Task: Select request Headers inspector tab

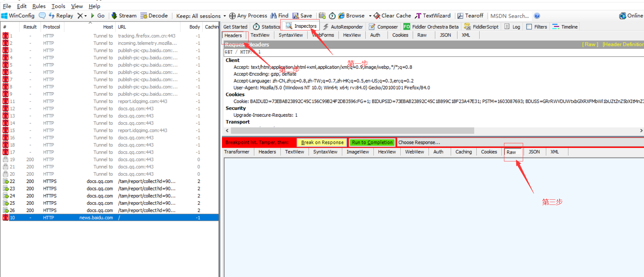Action: 233,35
